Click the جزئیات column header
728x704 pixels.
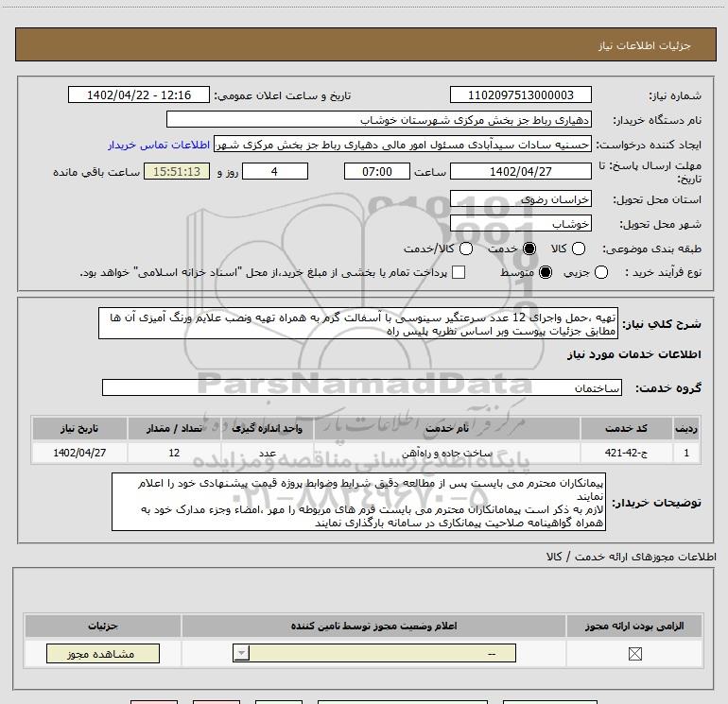[103, 626]
